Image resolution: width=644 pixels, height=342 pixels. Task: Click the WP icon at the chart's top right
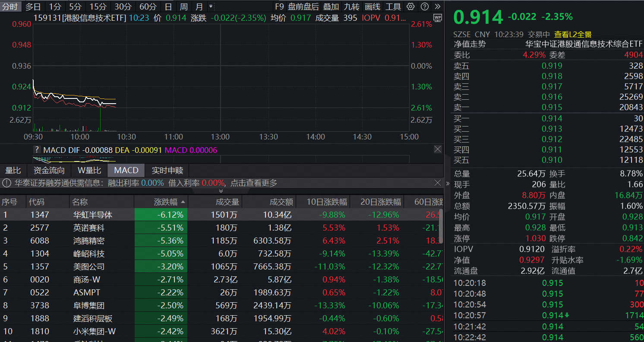click(x=437, y=17)
